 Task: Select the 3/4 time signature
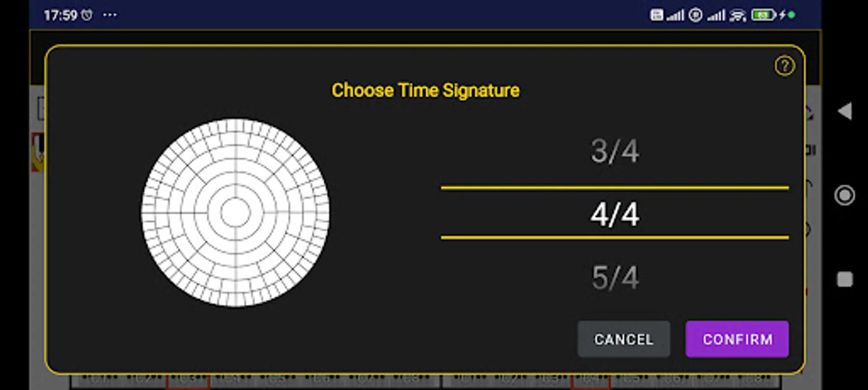[615, 151]
